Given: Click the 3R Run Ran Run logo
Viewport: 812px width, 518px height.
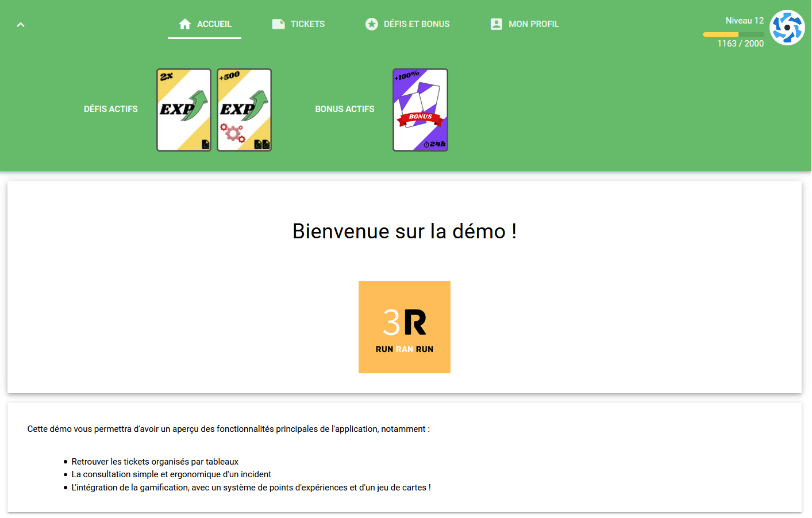Looking at the screenshot, I should (405, 327).
